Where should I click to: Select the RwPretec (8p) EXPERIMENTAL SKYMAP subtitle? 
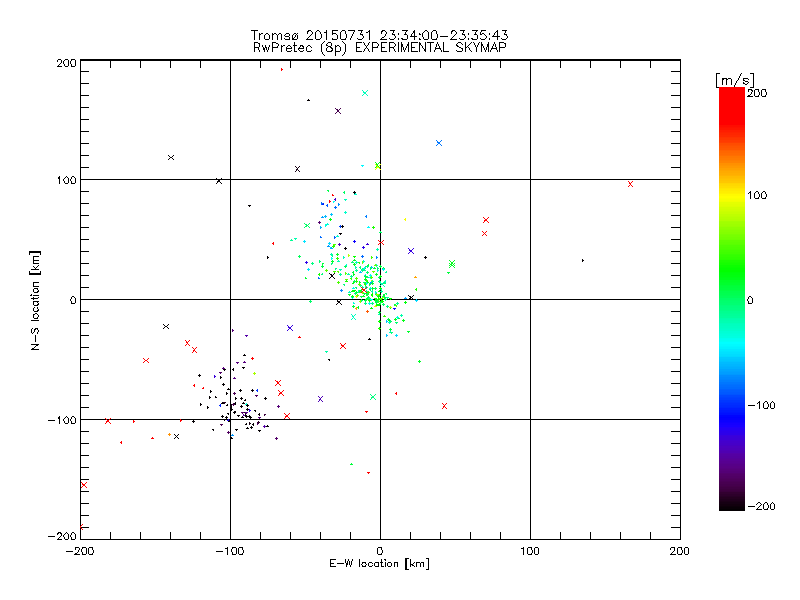coord(380,48)
